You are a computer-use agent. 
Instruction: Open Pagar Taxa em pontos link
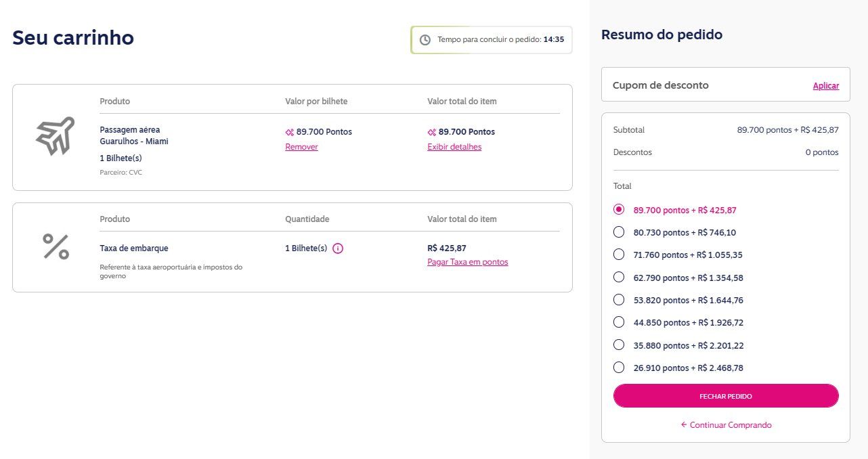[467, 262]
